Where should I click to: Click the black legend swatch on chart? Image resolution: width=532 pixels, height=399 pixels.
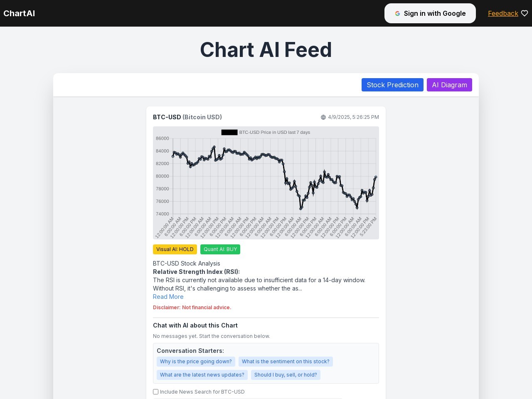coord(229,132)
